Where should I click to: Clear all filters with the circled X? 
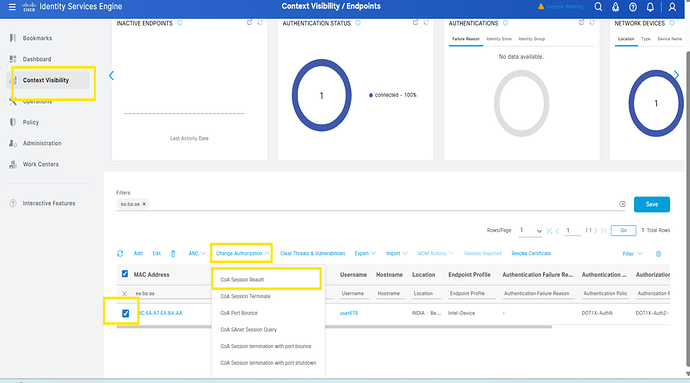click(622, 204)
